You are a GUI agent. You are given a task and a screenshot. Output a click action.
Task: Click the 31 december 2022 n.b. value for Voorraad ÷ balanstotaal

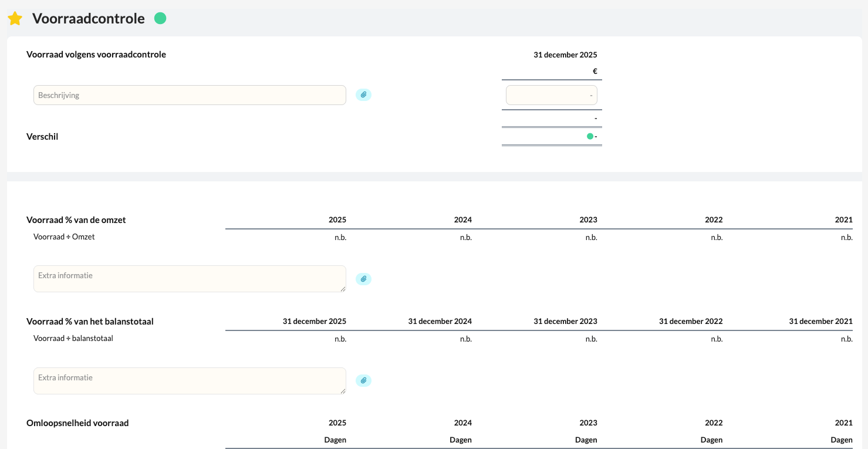tap(717, 339)
